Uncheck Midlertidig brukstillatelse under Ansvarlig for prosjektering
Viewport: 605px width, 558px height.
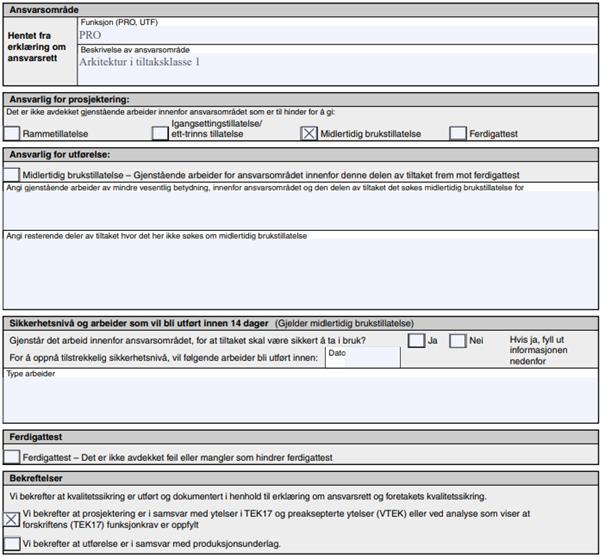309,133
